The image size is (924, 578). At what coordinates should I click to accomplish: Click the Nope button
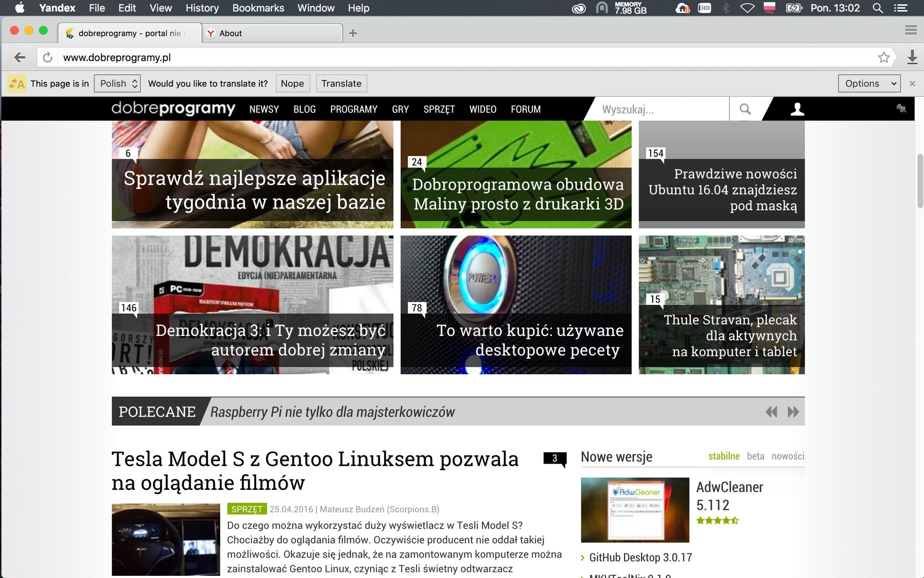(x=292, y=83)
